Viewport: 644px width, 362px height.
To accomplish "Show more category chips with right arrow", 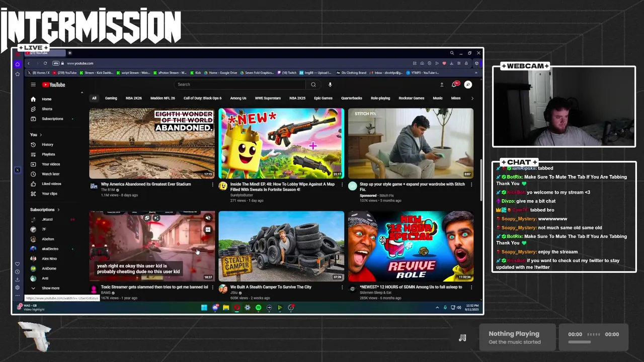I will [x=472, y=98].
